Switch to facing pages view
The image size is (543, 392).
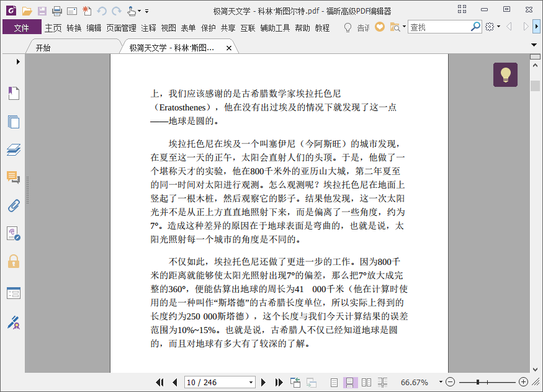pyautogui.click(x=366, y=382)
